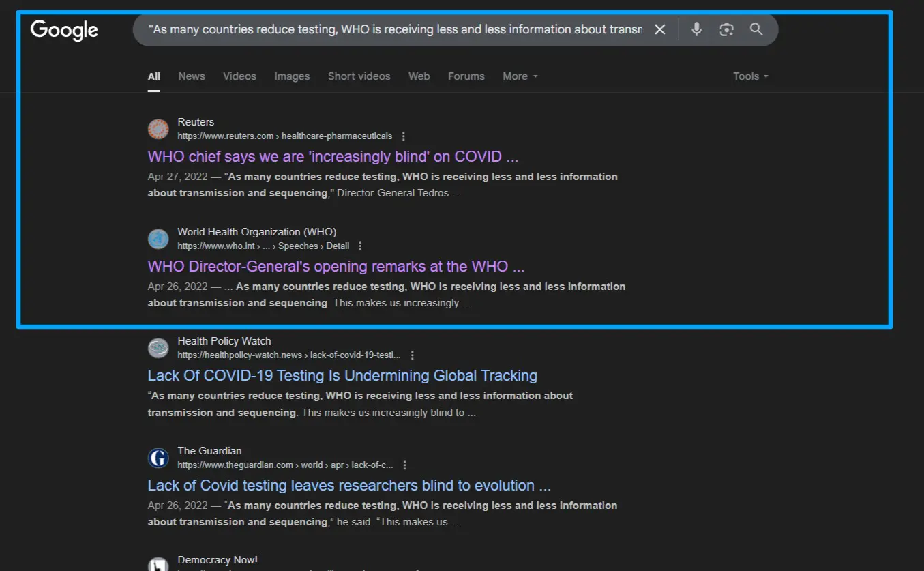This screenshot has height=571, width=924.
Task: Open 'Lack of Covid testing leaves researchers blind' link
Action: pos(349,485)
